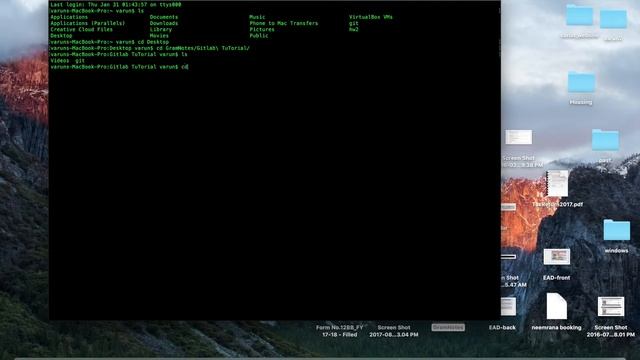The height and width of the screenshot is (360, 640).
Task: Click the terminal prompt line ending with cd
Action: click(x=119, y=67)
